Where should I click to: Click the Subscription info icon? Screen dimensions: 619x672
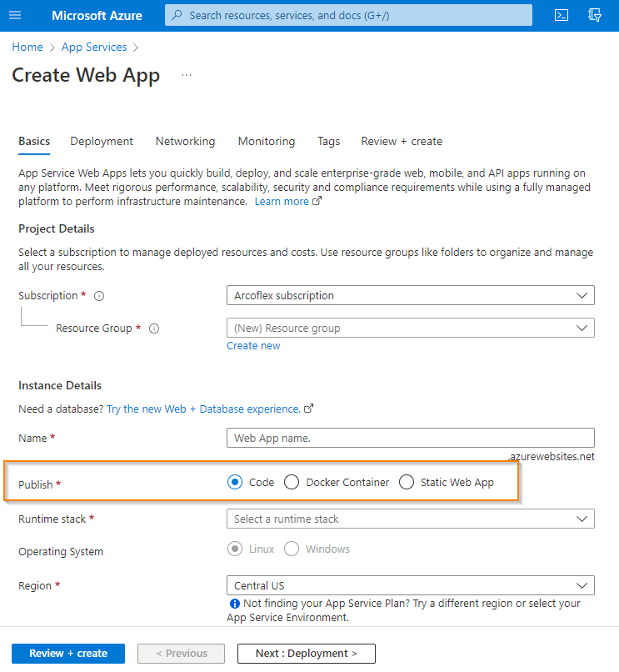99,296
